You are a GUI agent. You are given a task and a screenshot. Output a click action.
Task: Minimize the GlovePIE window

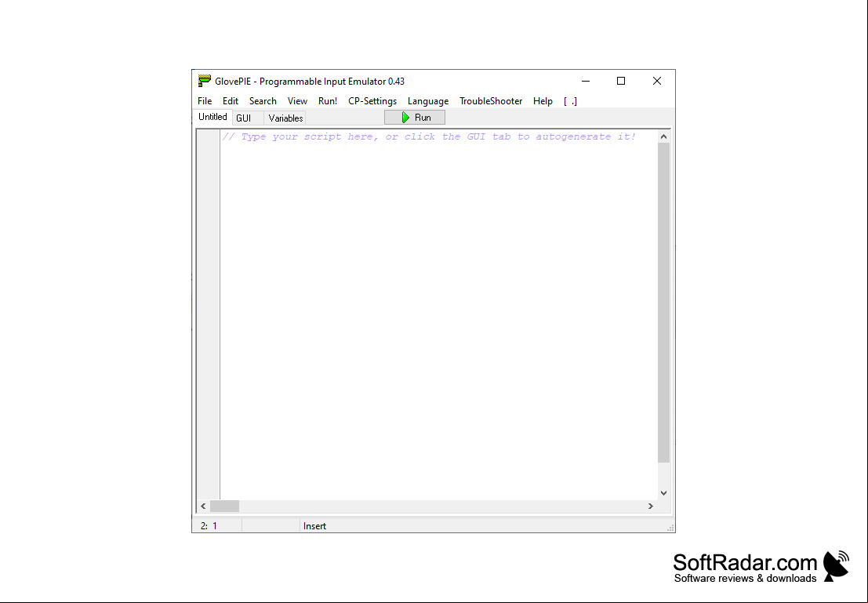586,81
